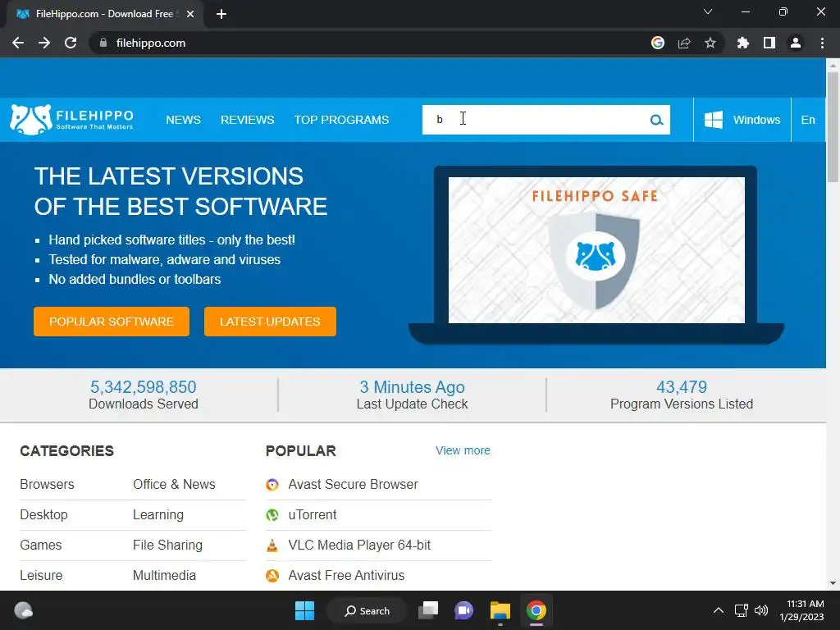Click the Chrome taskbar icon
840x630 pixels.
click(536, 610)
